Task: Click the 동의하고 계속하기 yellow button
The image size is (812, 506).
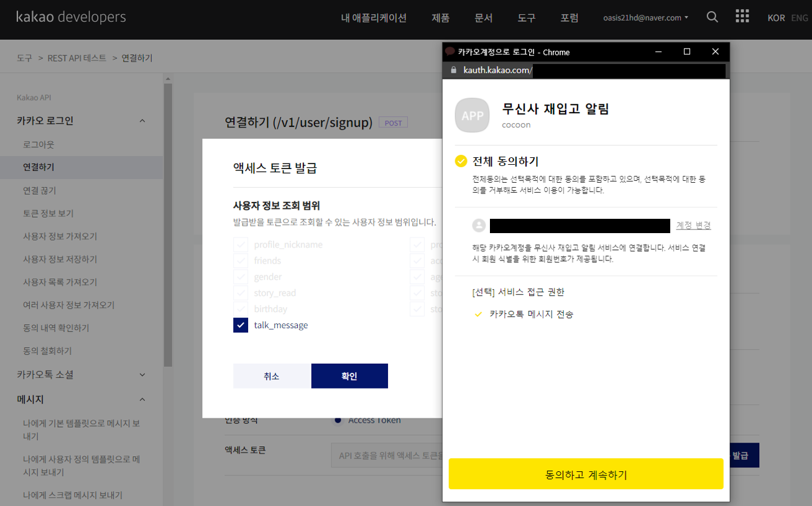Action: [586, 474]
